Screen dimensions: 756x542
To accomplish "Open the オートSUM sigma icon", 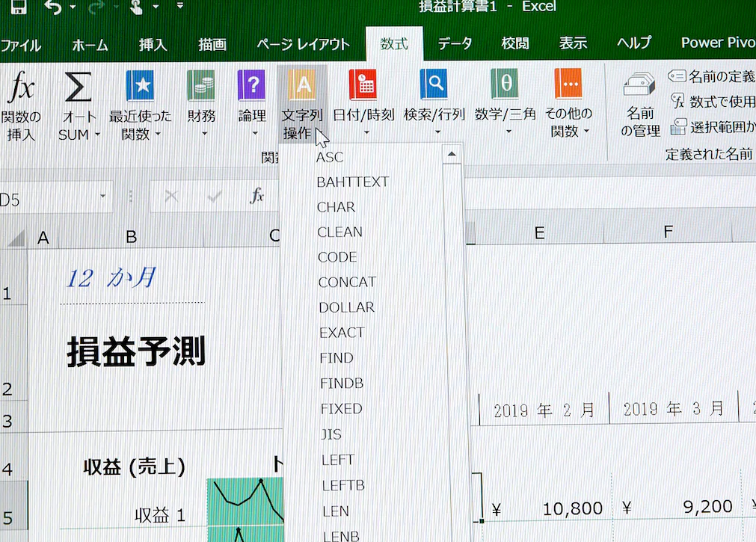I will [78, 87].
